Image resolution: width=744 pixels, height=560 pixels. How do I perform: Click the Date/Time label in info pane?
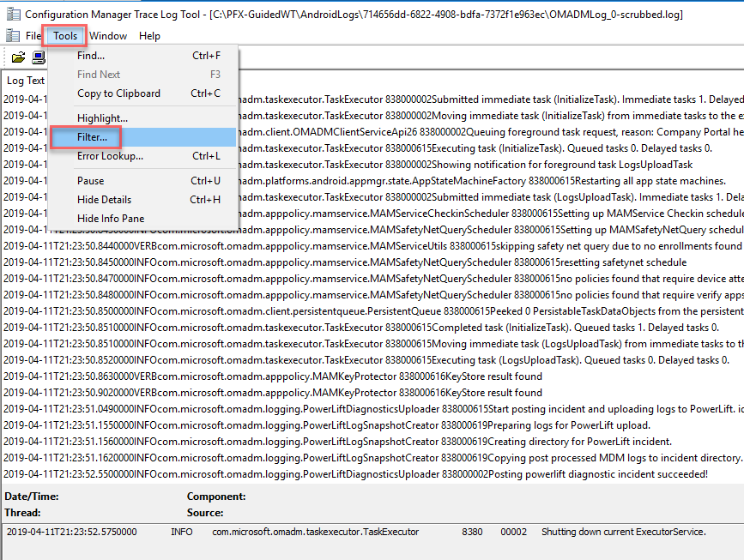(x=32, y=497)
